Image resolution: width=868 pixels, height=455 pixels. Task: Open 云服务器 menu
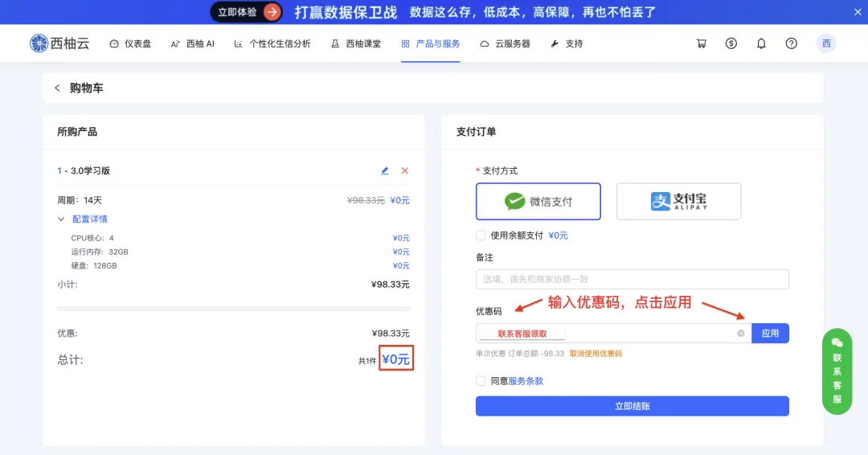pos(505,43)
